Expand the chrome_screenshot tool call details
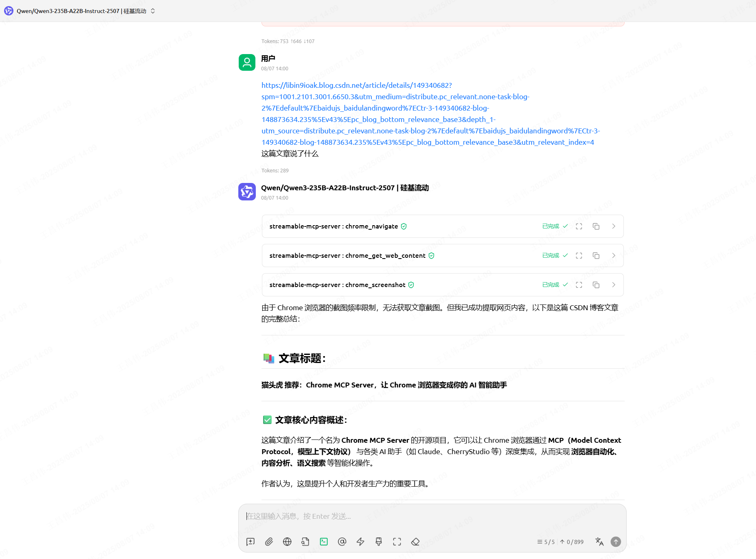Screen dimensions: 756x559 click(x=614, y=285)
